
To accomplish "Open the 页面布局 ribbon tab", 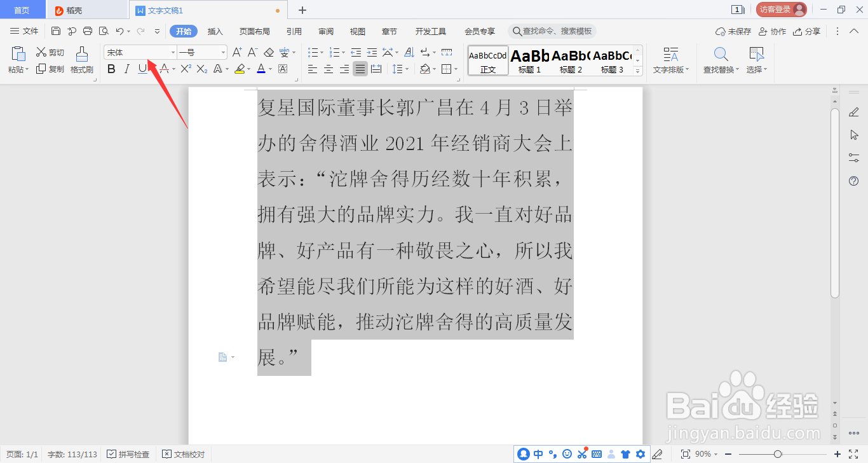I will (254, 31).
